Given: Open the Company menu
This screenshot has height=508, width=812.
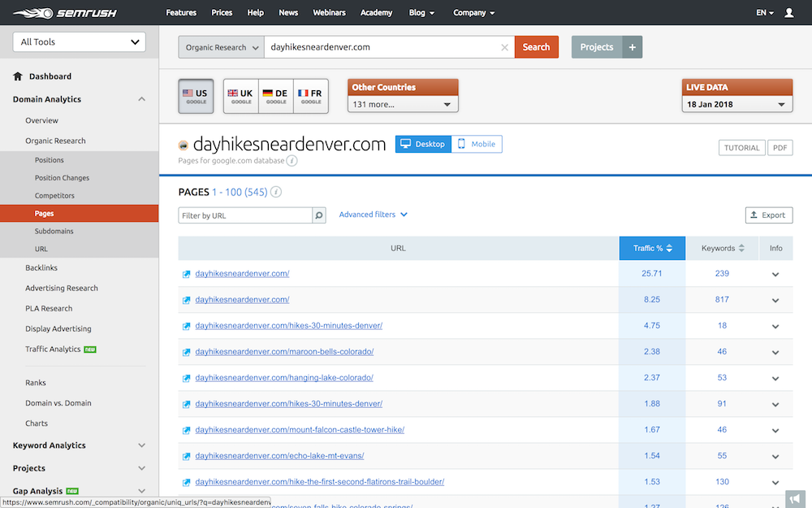Looking at the screenshot, I should (474, 13).
